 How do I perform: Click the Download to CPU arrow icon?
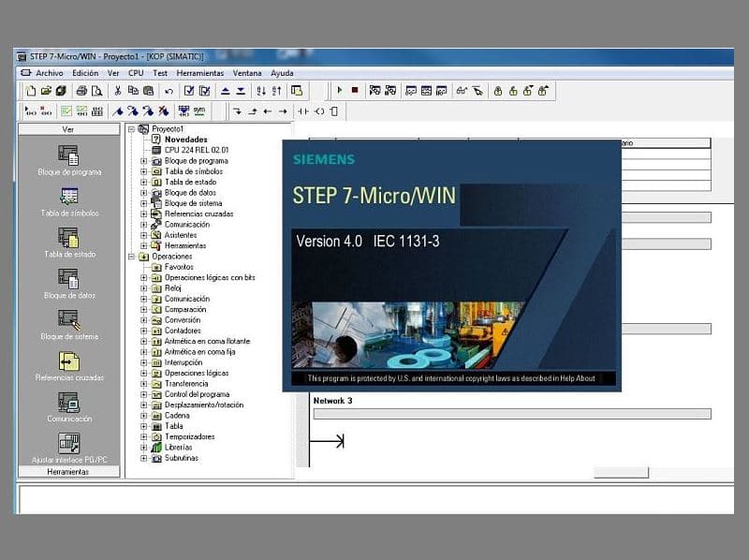click(241, 90)
